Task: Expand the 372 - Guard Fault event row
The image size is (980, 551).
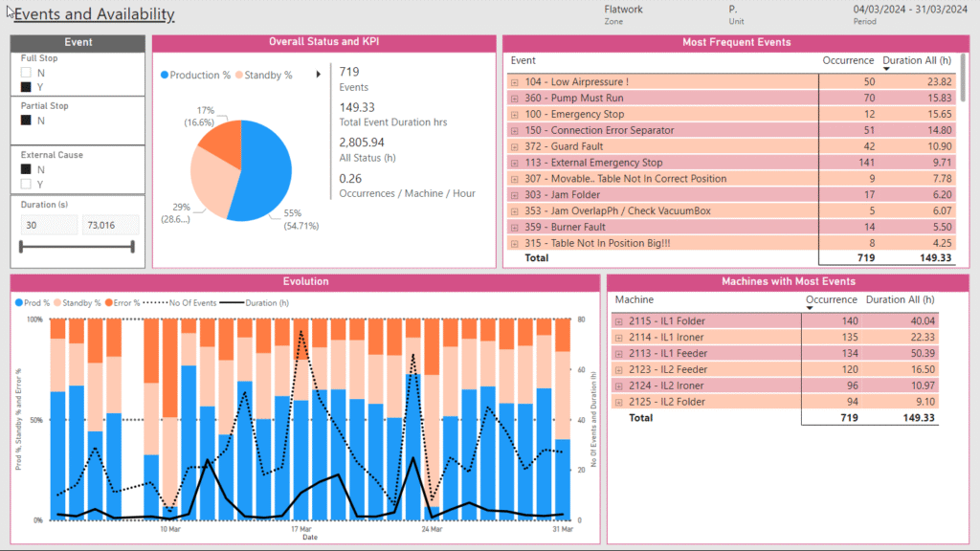Action: [515, 146]
